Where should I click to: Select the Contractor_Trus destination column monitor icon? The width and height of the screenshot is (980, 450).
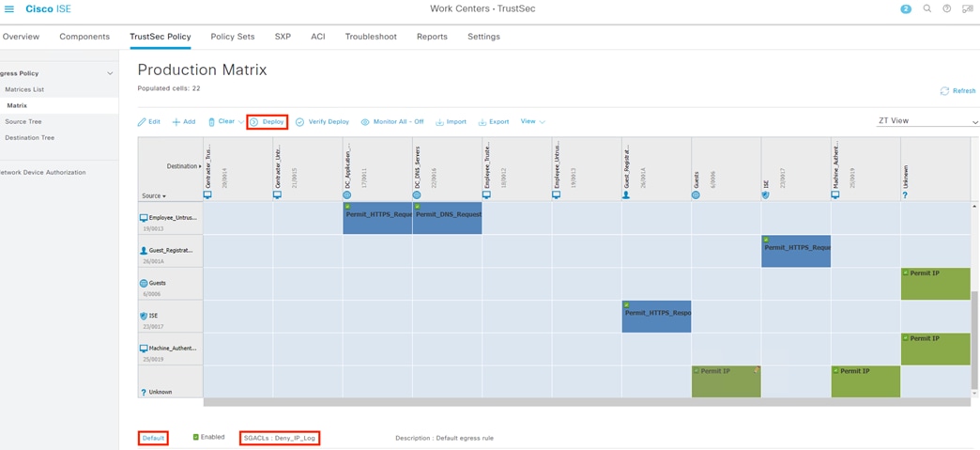tap(208, 194)
